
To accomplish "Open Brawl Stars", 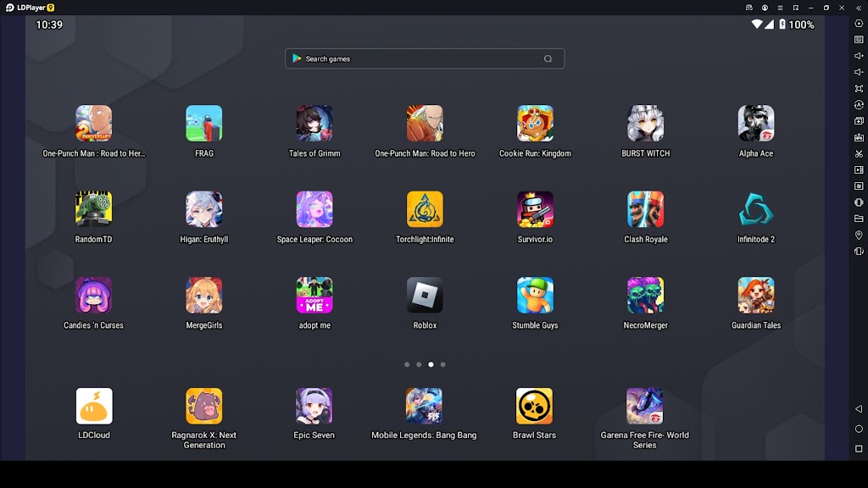I will coord(534,406).
